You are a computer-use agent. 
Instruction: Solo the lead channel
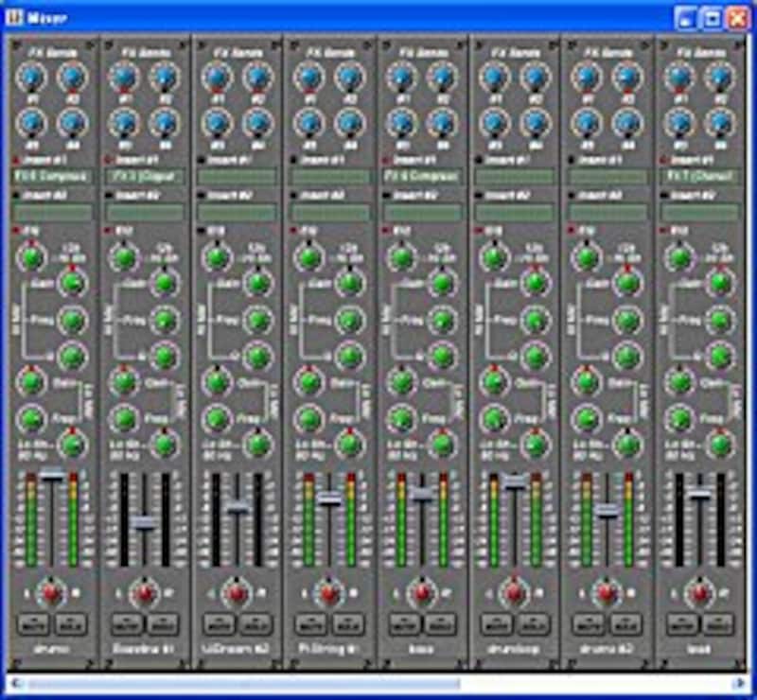click(719, 624)
